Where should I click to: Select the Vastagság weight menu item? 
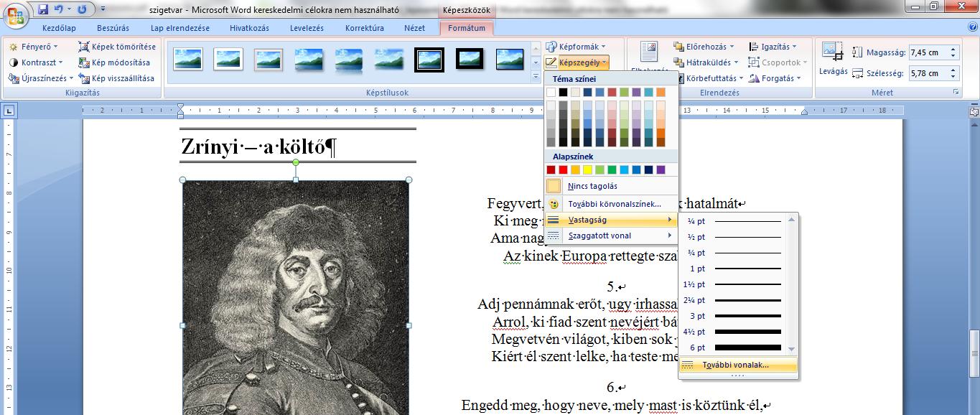click(611, 220)
